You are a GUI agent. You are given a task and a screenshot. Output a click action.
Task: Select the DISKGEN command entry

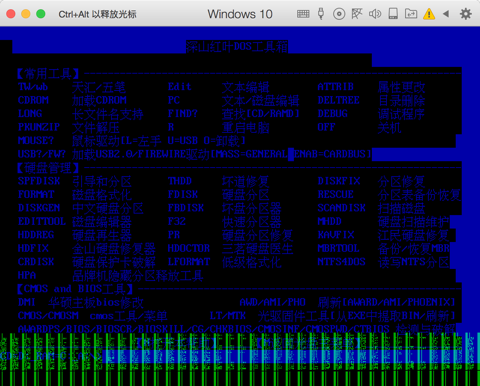point(39,208)
